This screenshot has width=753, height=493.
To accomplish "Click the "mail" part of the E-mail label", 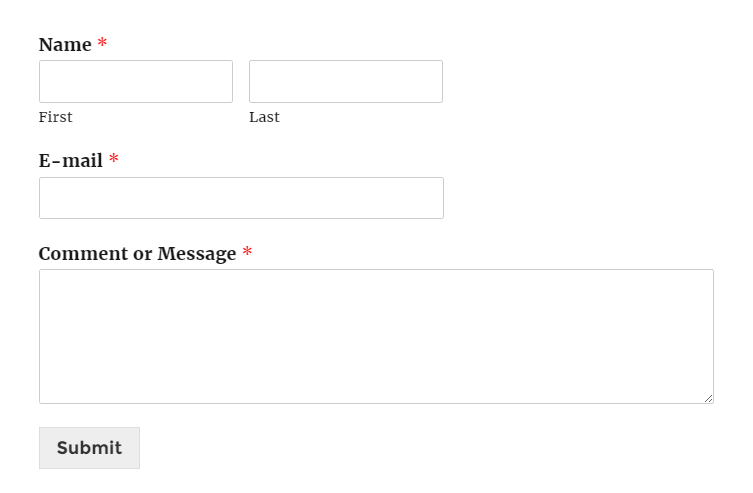I will point(82,160).
